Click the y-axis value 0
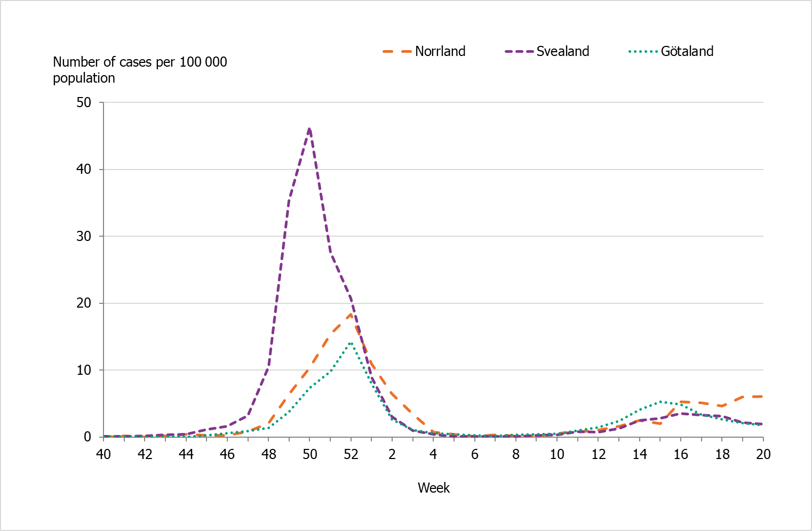812x531 pixels. (87, 437)
